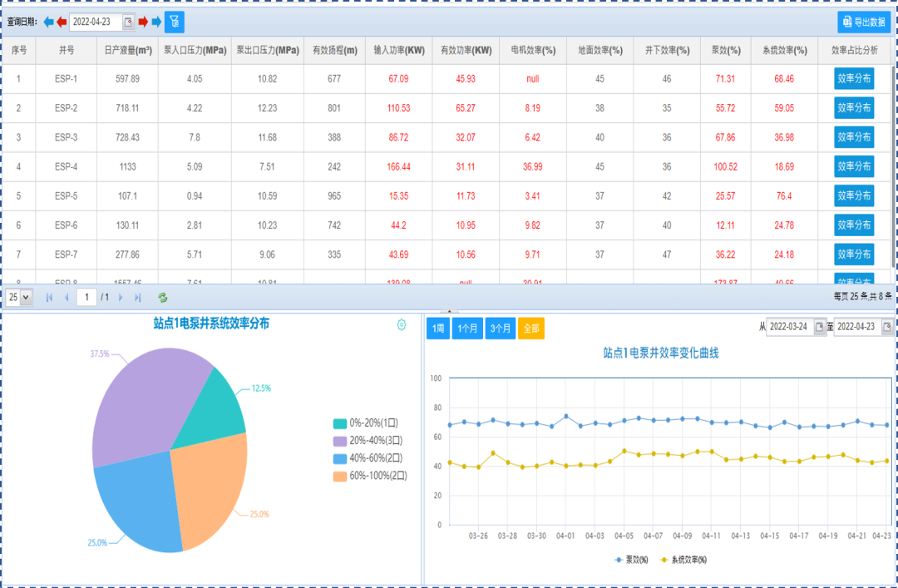898x588 pixels.
Task: Click 效率分布 button for ESP-3 row
Action: tap(854, 137)
